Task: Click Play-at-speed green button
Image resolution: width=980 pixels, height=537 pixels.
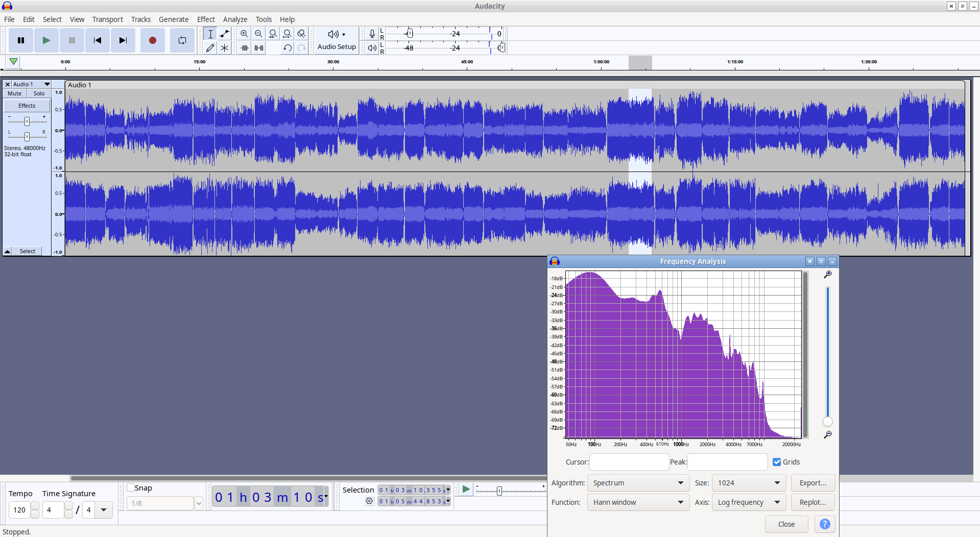Action: point(466,490)
